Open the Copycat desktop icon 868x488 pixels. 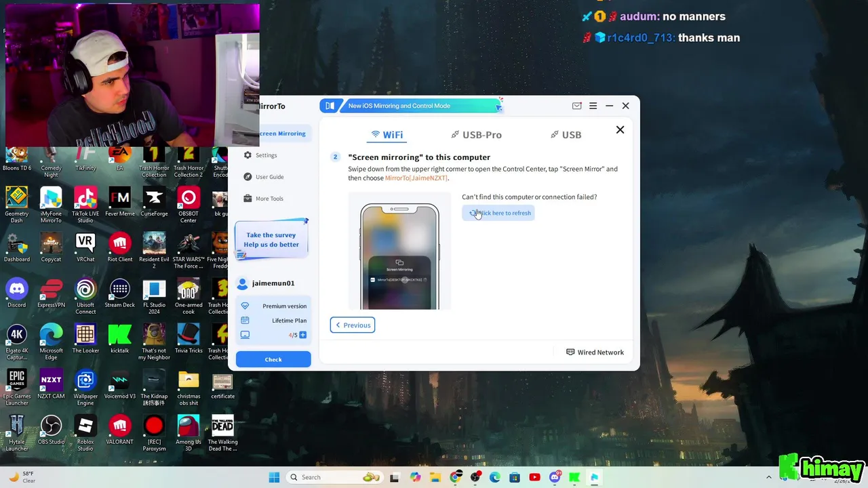(51, 247)
